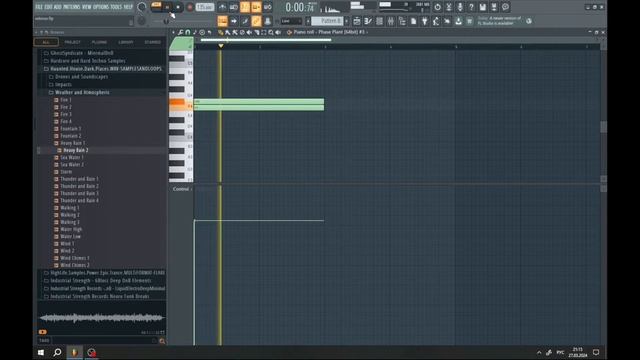Screen dimensions: 640x360
Task: Select the piano roll draw pencil tool
Action: point(220,32)
